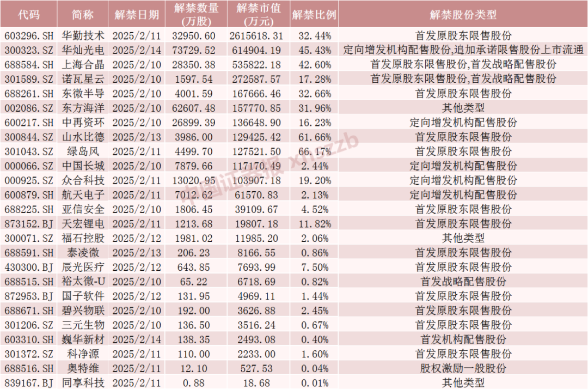Select the quantity 192.00
The image size is (588, 389).
click(x=193, y=311)
